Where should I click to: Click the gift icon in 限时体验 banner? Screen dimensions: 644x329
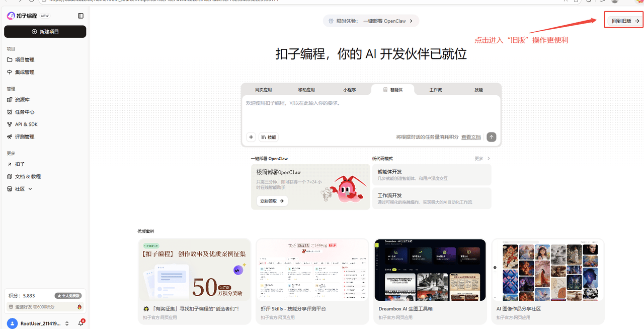pyautogui.click(x=331, y=21)
